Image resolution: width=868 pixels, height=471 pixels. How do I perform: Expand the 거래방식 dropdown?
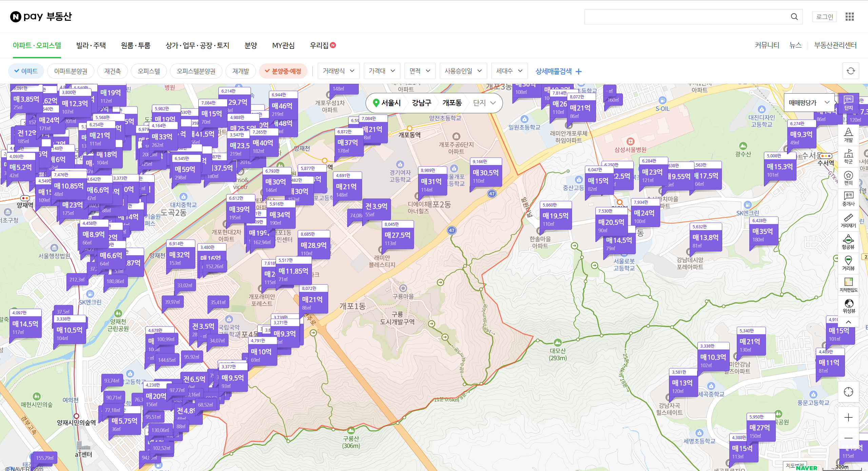click(x=338, y=71)
